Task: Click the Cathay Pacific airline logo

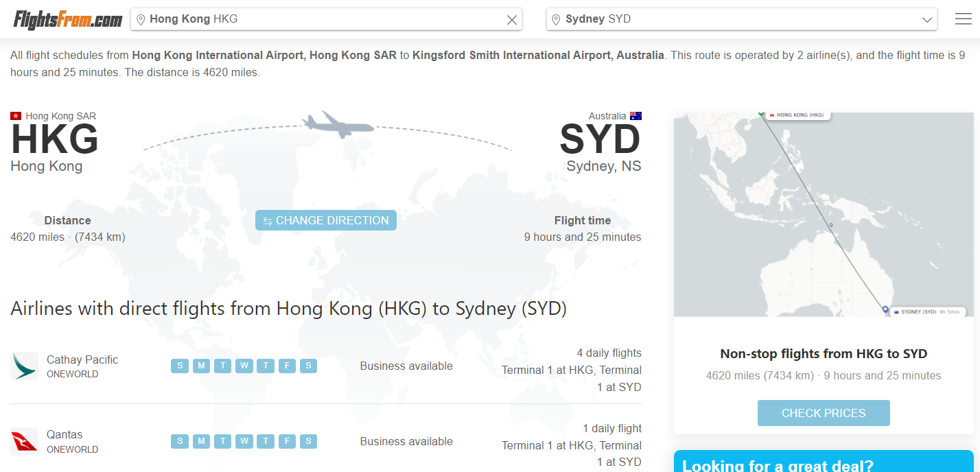Action: tap(25, 366)
